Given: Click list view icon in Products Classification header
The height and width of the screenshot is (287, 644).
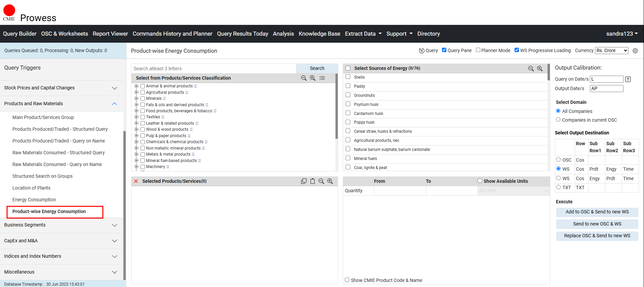Looking at the screenshot, I should click(322, 78).
